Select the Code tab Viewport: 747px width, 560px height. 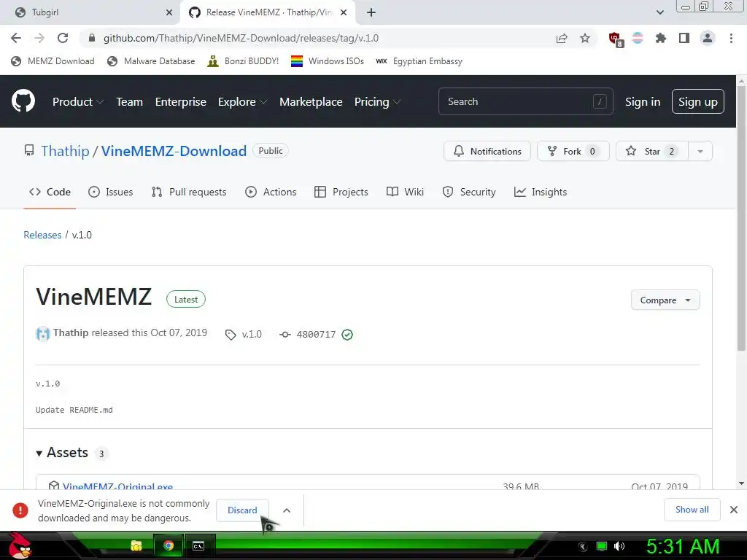pyautogui.click(x=50, y=192)
